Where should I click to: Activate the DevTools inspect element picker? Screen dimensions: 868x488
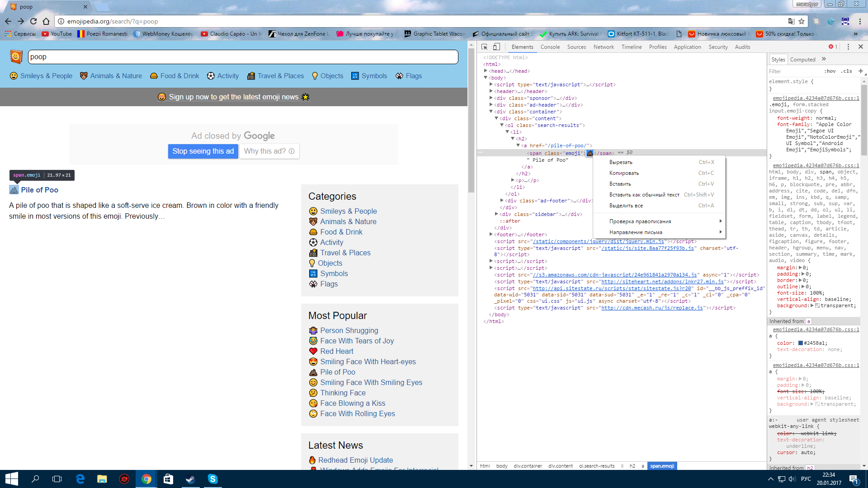pos(484,47)
